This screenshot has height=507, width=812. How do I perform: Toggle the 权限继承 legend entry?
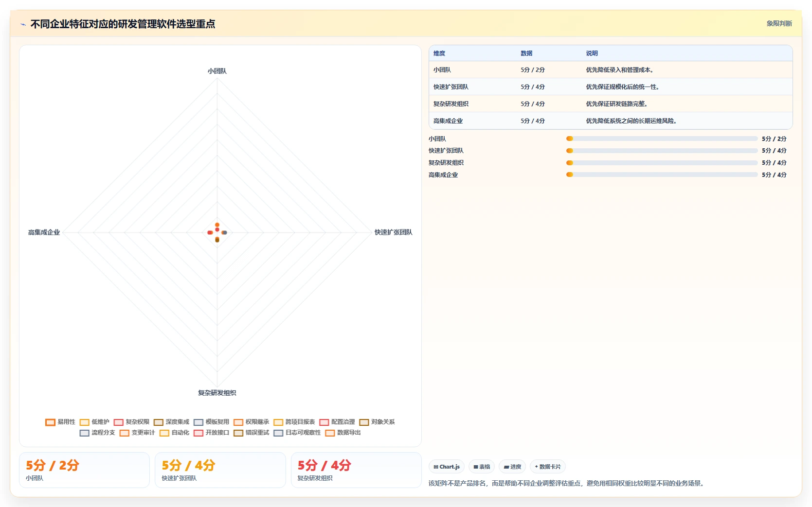tap(251, 422)
